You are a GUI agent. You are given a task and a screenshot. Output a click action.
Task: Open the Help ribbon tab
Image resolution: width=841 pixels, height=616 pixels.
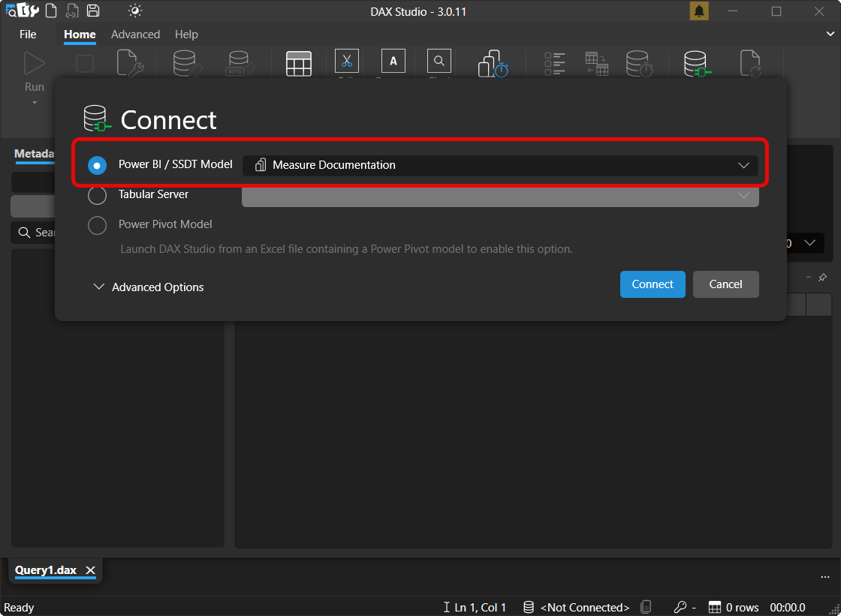[x=186, y=35]
